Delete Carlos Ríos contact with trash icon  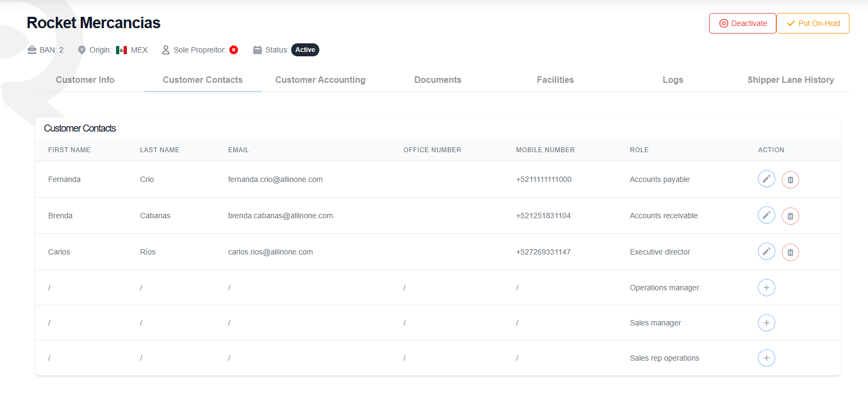pyautogui.click(x=790, y=252)
